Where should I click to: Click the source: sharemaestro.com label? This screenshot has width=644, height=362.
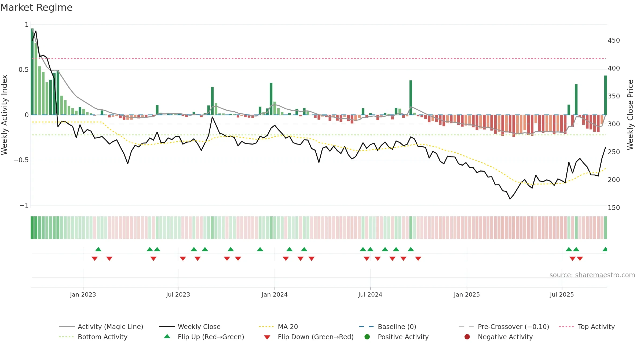(592, 275)
